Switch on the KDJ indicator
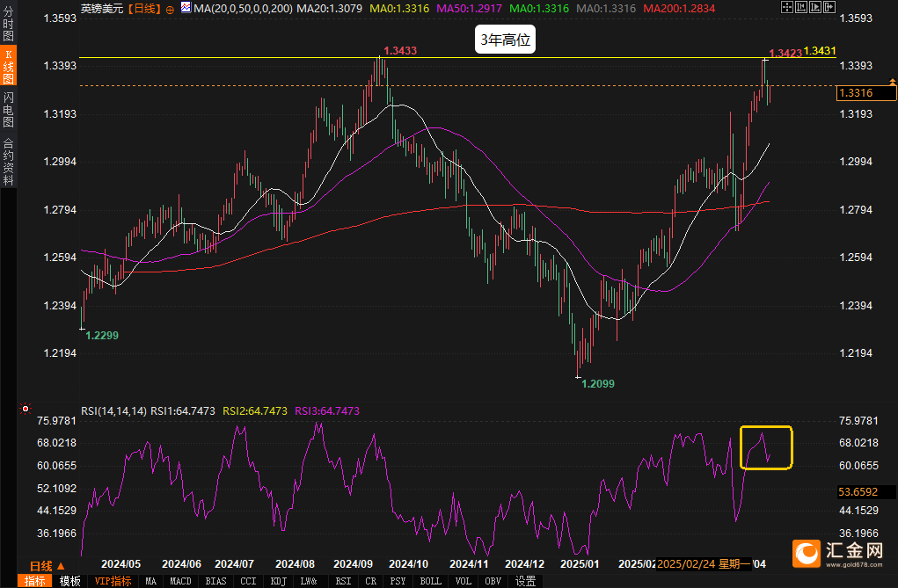 (278, 581)
